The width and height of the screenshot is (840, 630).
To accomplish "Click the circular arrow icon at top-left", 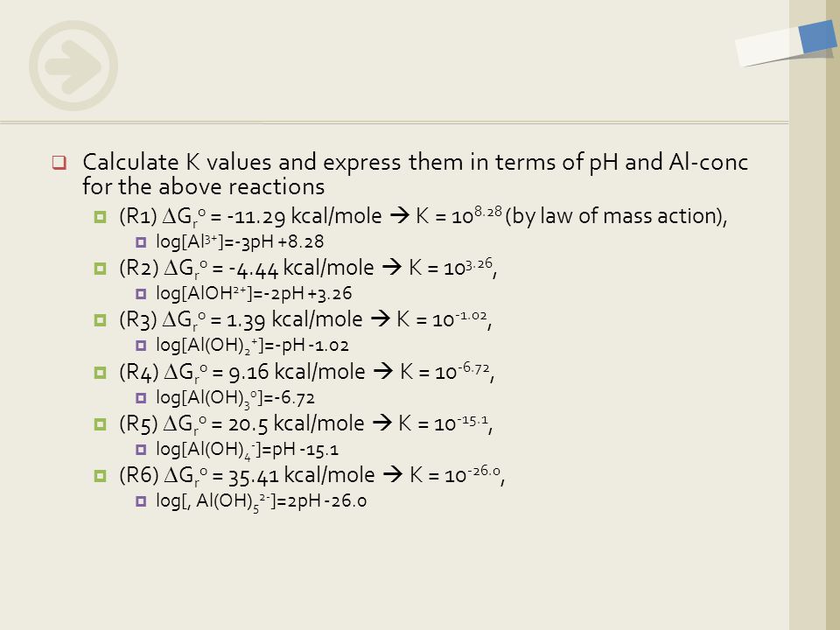I will point(73,66).
